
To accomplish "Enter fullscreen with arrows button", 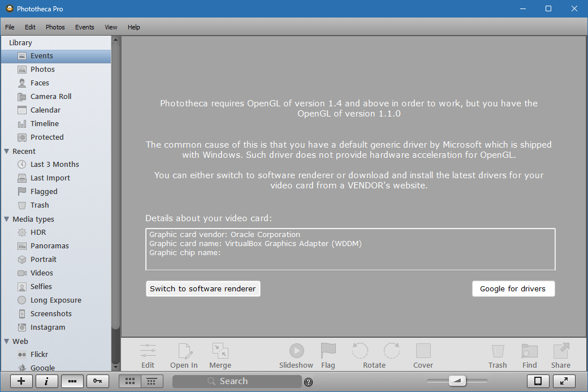I will pos(564,381).
